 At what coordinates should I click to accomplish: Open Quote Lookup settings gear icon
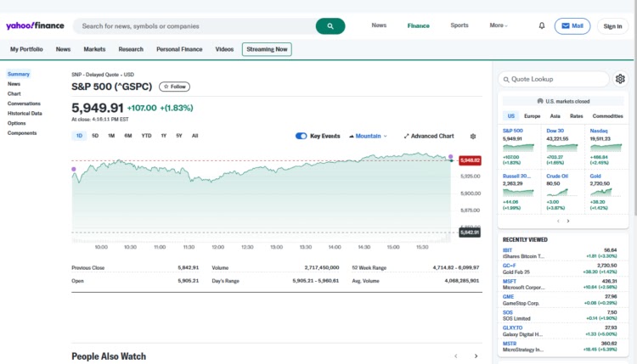[x=620, y=79]
